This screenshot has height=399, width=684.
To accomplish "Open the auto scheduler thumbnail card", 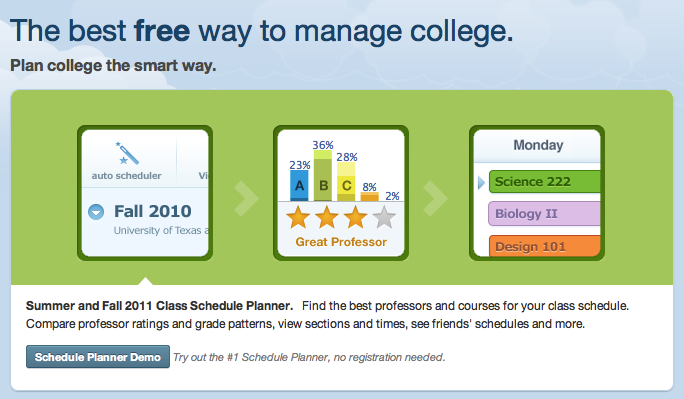I will pos(145,193).
